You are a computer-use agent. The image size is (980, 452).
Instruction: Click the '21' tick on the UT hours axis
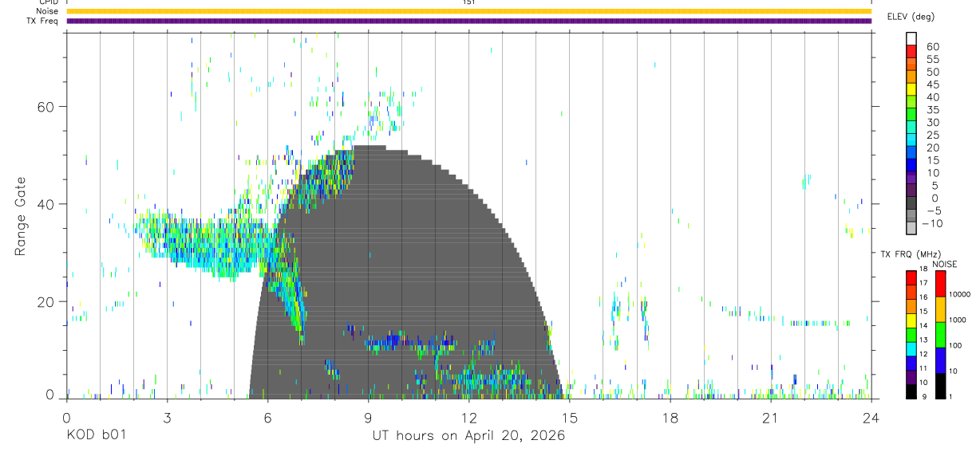pos(770,417)
